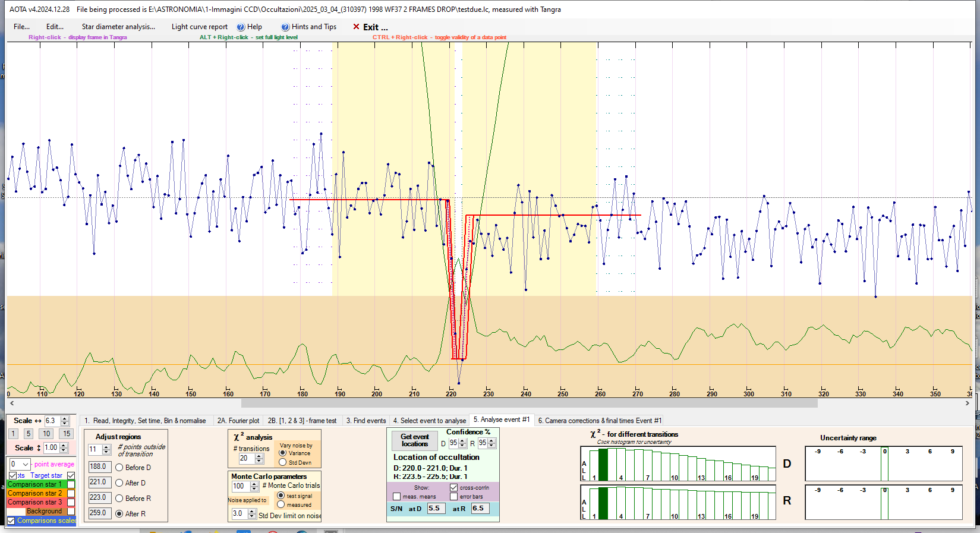Open 6. Camera corrections & final times tab
This screenshot has height=533, width=980.
point(600,421)
